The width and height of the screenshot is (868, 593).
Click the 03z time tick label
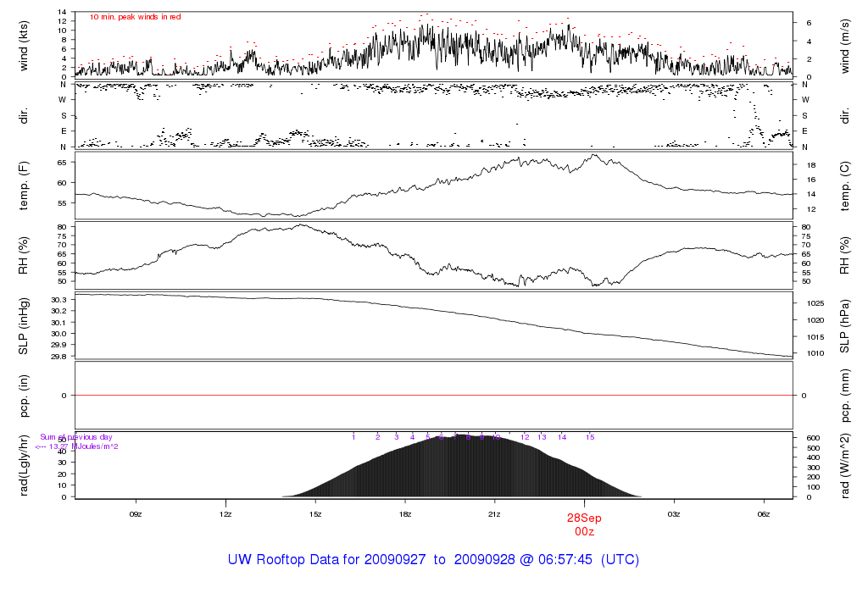click(674, 514)
